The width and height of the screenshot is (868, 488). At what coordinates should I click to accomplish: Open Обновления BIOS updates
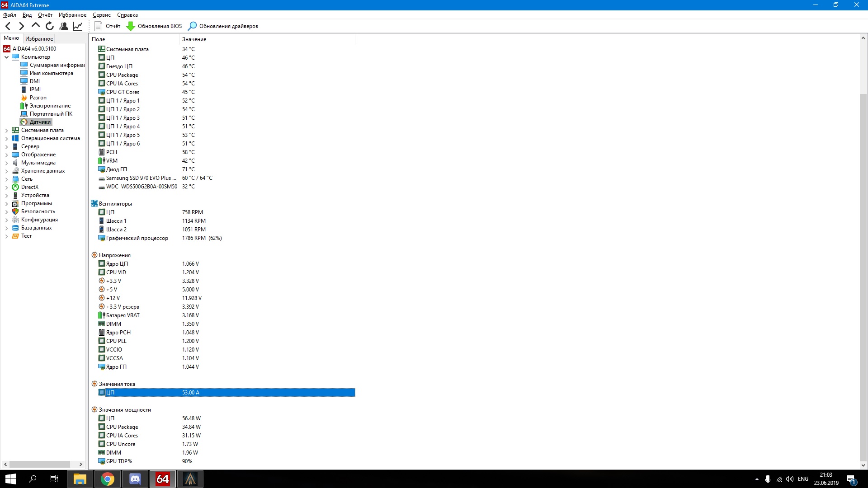tap(154, 26)
